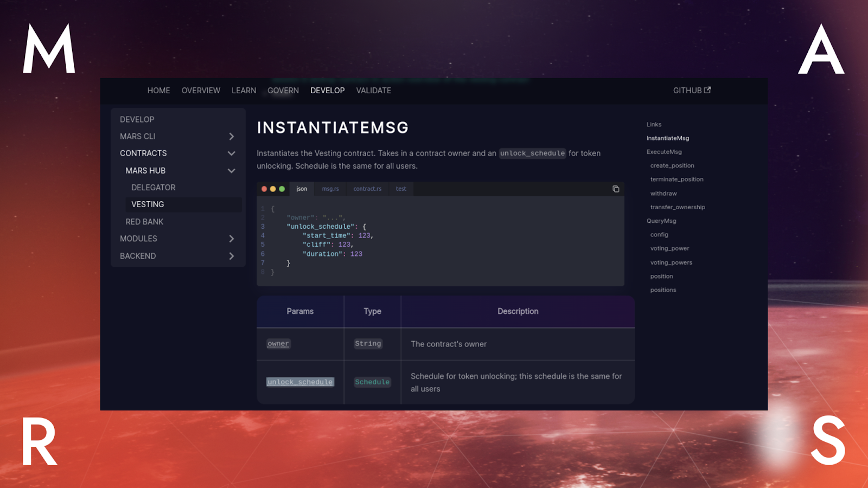Click the Description column header

pyautogui.click(x=518, y=311)
